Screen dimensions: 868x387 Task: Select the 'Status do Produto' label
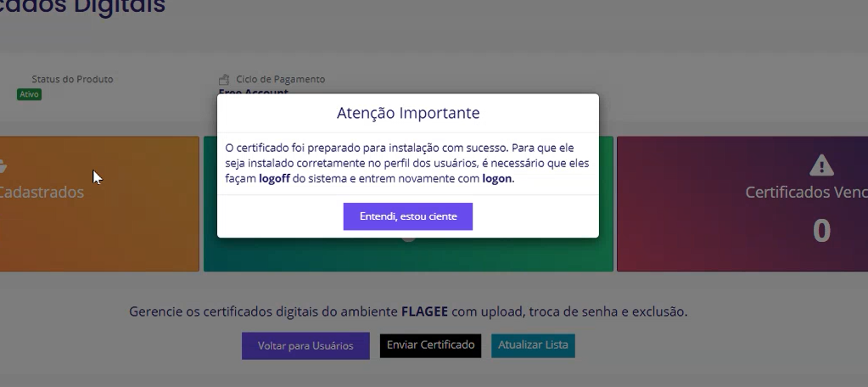(x=72, y=79)
